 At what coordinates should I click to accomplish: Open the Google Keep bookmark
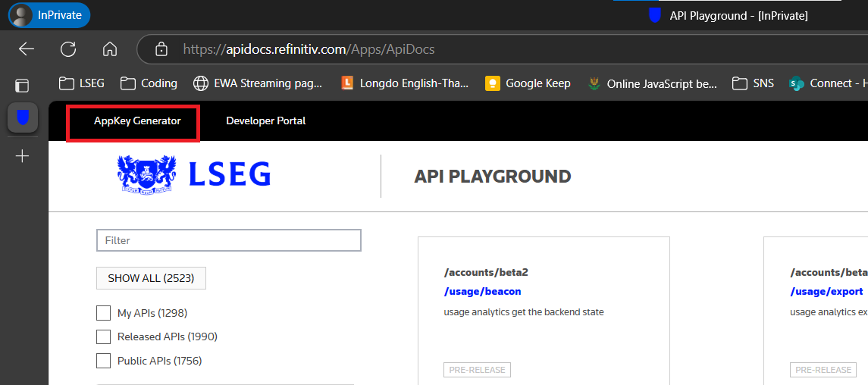(528, 83)
